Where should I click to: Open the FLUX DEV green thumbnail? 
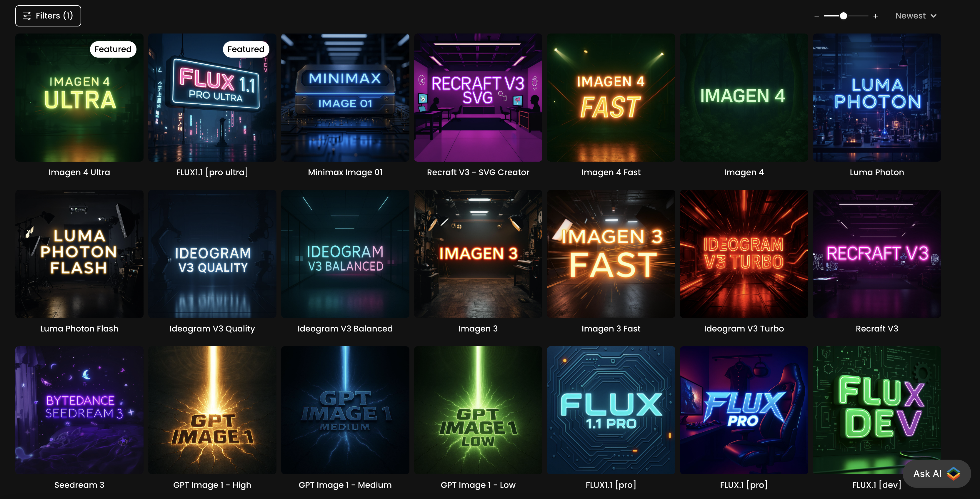[877, 410]
